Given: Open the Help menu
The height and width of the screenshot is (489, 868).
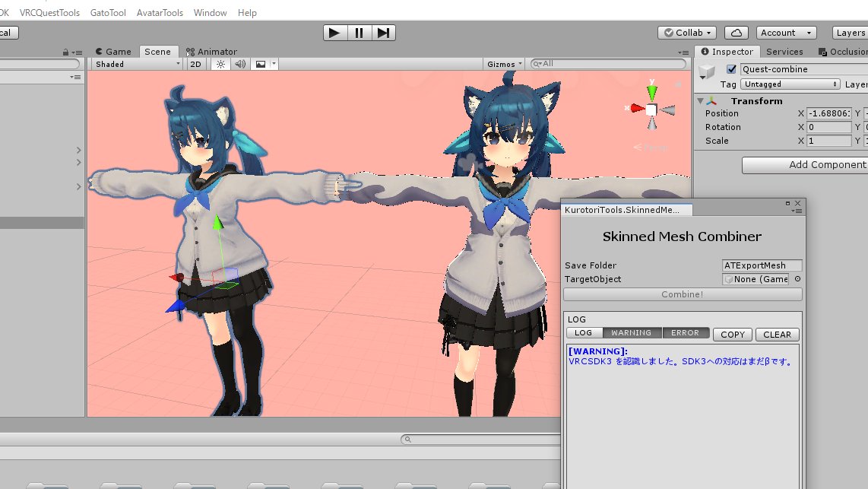Looking at the screenshot, I should (x=247, y=13).
